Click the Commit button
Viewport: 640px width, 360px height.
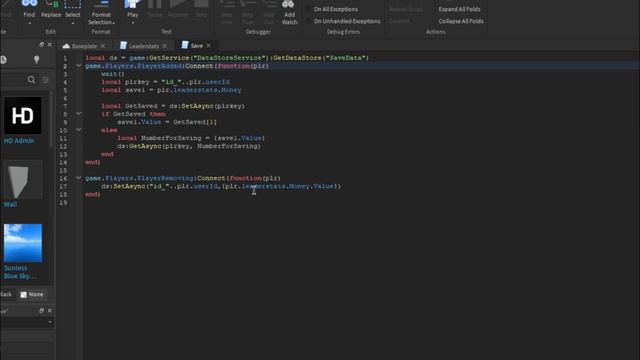[x=399, y=21]
